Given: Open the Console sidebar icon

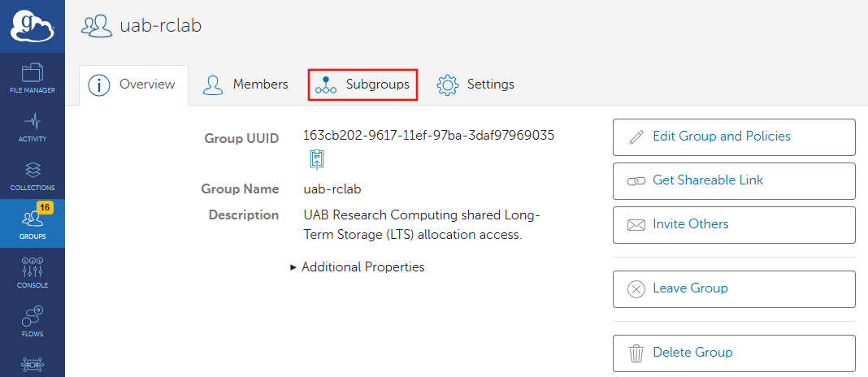Looking at the screenshot, I should tap(33, 272).
